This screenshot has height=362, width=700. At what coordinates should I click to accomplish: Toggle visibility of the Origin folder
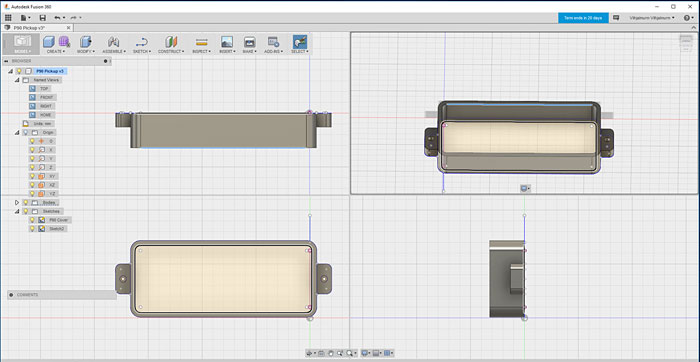pyautogui.click(x=25, y=133)
